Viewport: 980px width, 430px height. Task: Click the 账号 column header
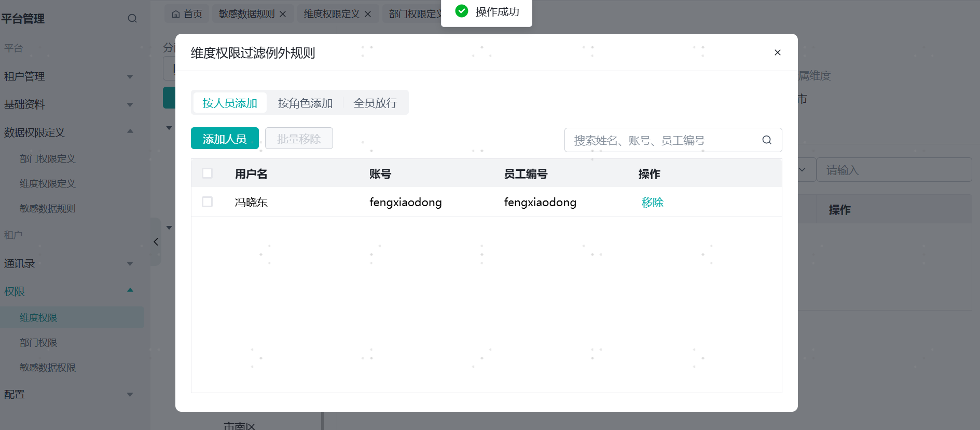tap(380, 173)
